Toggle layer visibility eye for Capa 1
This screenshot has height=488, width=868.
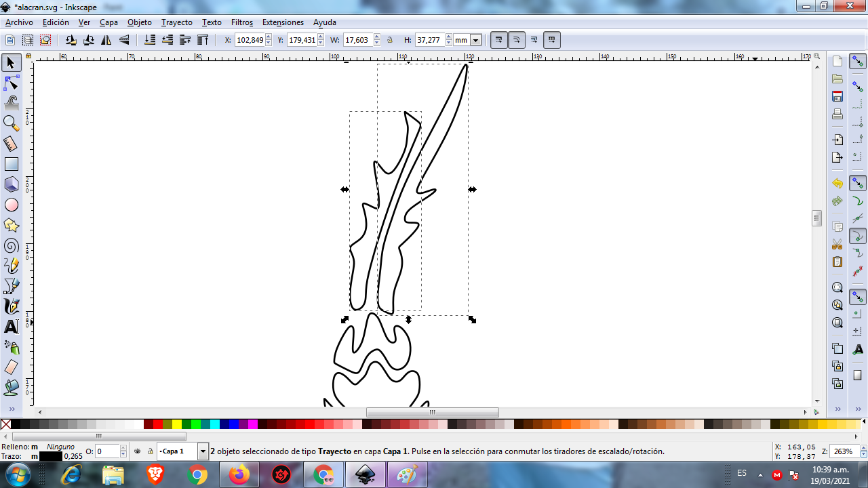tap(138, 451)
